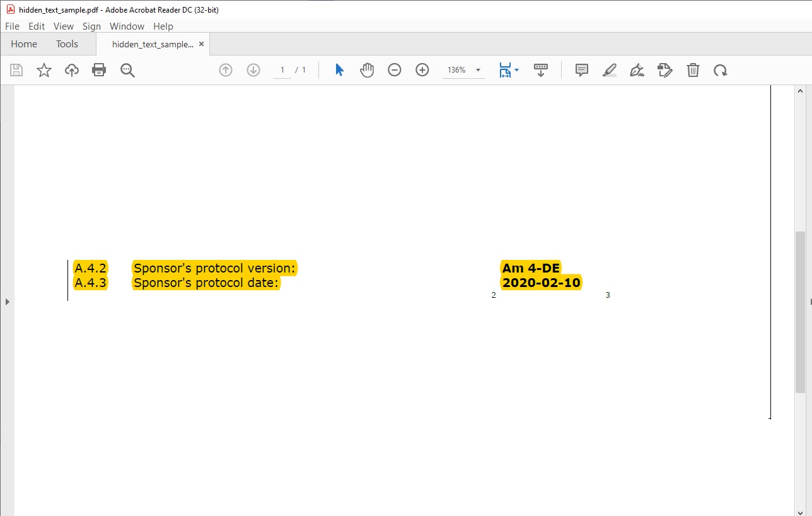This screenshot has width=812, height=516.
Task: Select the Highlight text tool
Action: tap(609, 69)
